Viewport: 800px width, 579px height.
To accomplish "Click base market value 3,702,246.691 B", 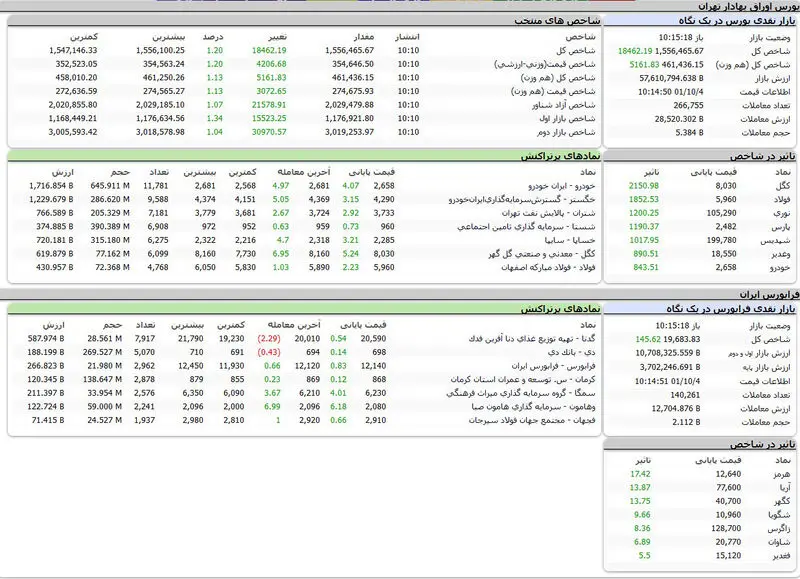I will pyautogui.click(x=670, y=367).
